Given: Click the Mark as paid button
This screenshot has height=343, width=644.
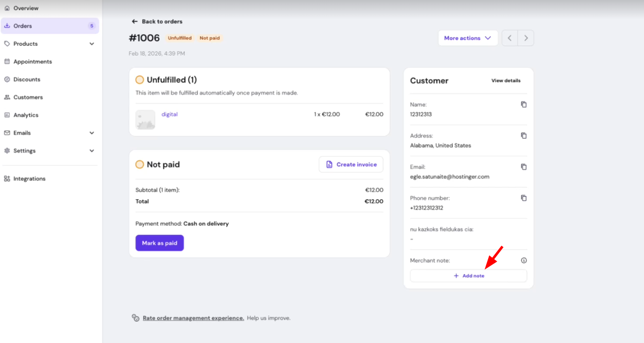Looking at the screenshot, I should [159, 243].
